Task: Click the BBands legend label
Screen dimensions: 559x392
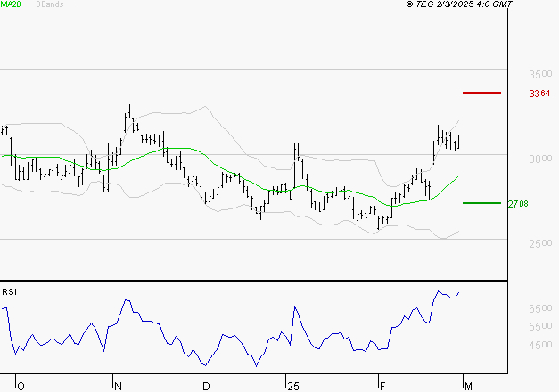Action: 50,4
